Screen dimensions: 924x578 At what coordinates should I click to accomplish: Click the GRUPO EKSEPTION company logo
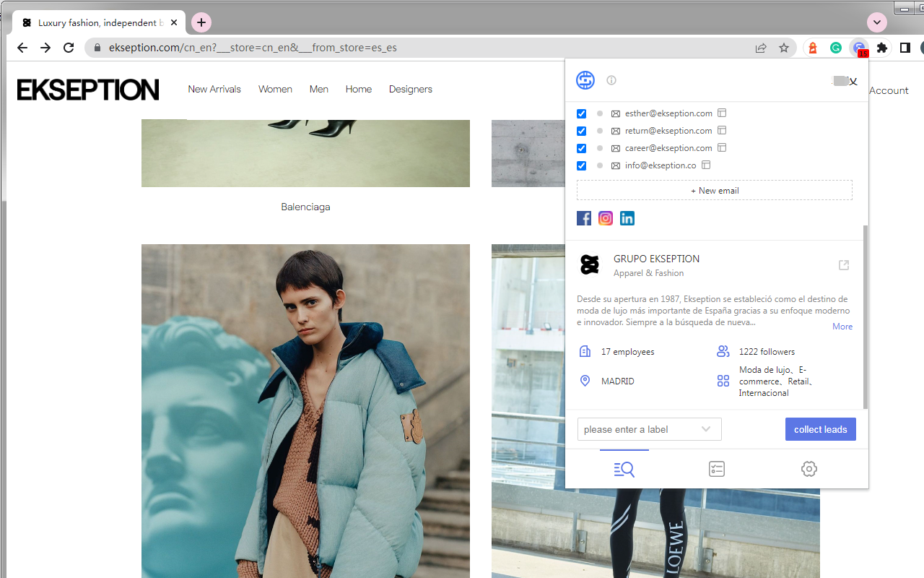pyautogui.click(x=590, y=265)
